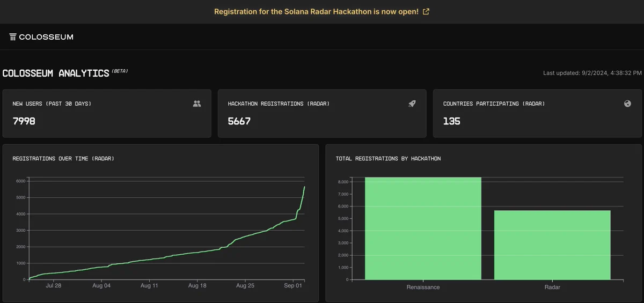Click the Aug 18 date label

197,286
